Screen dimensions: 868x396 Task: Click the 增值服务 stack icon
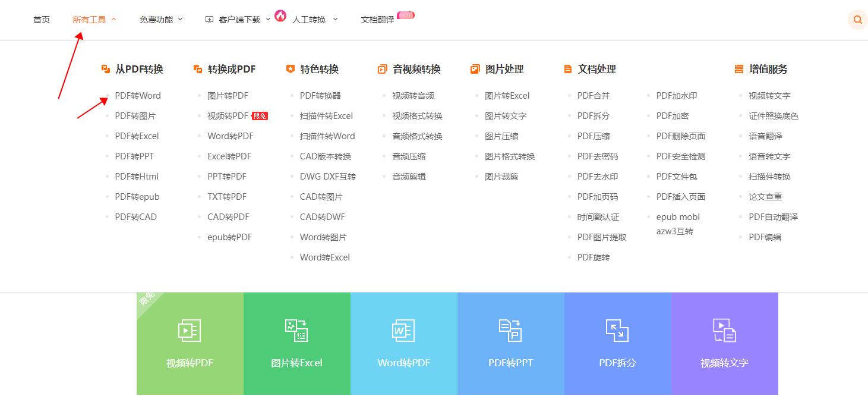[739, 69]
